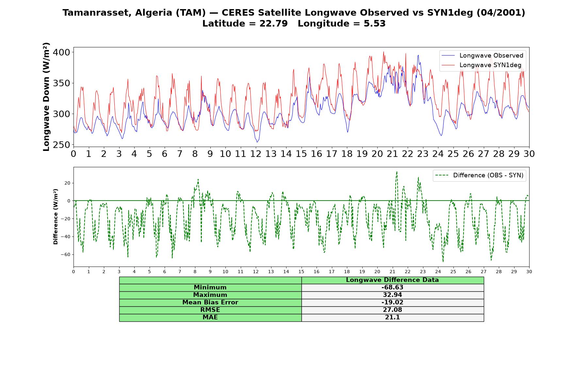Screen dimensions: 588x392
Task: Click the Maximum value 32.94 cell
Action: point(393,295)
